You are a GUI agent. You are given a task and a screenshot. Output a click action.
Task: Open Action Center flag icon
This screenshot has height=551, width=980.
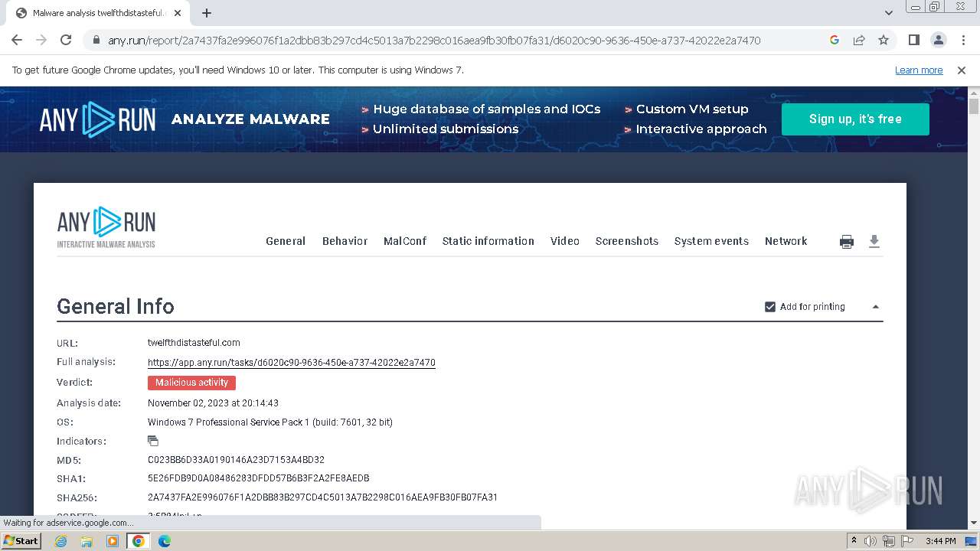[x=906, y=541]
